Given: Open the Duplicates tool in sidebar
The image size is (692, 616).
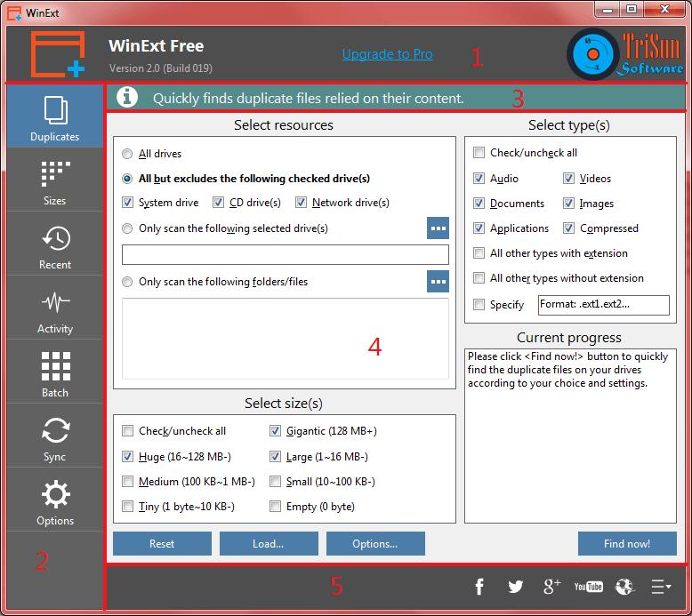Looking at the screenshot, I should [x=55, y=116].
